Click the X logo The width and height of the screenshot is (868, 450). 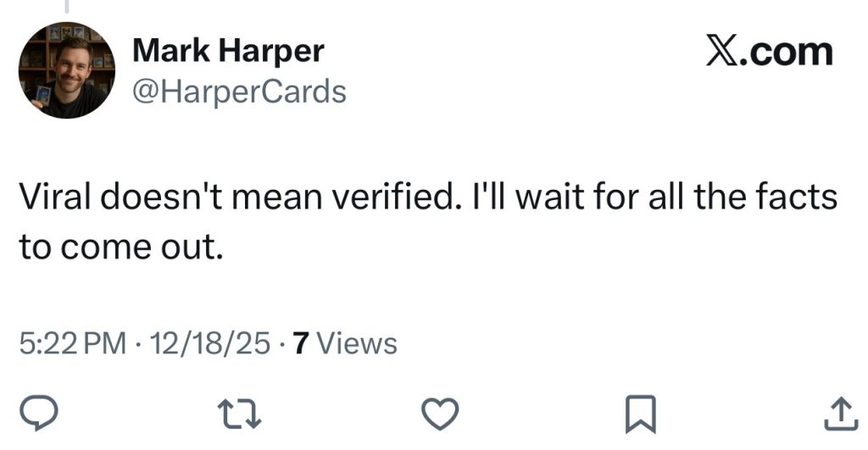[723, 53]
